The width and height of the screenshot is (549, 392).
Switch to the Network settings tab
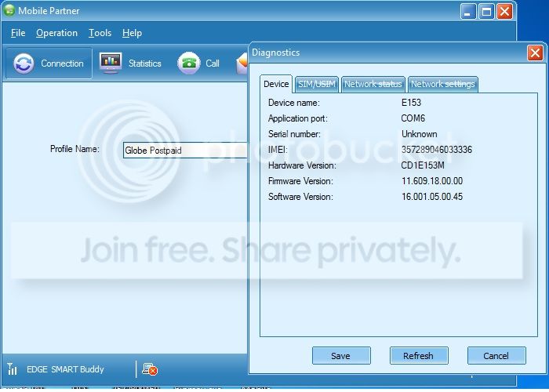click(x=442, y=85)
